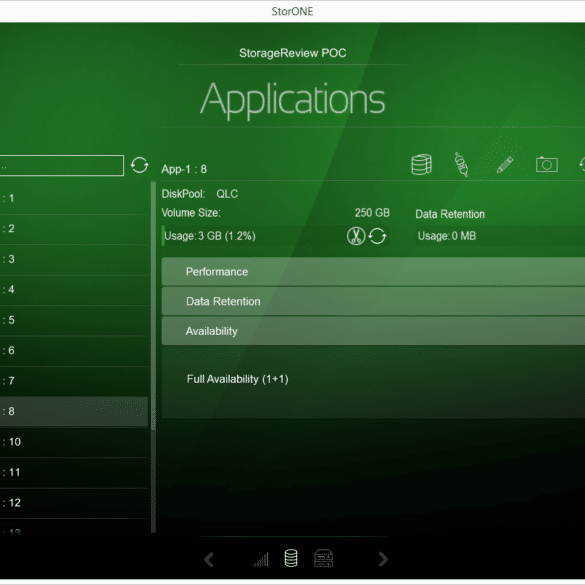585x585 pixels.
Task: Go to previous page with left chevron
Action: 209,559
